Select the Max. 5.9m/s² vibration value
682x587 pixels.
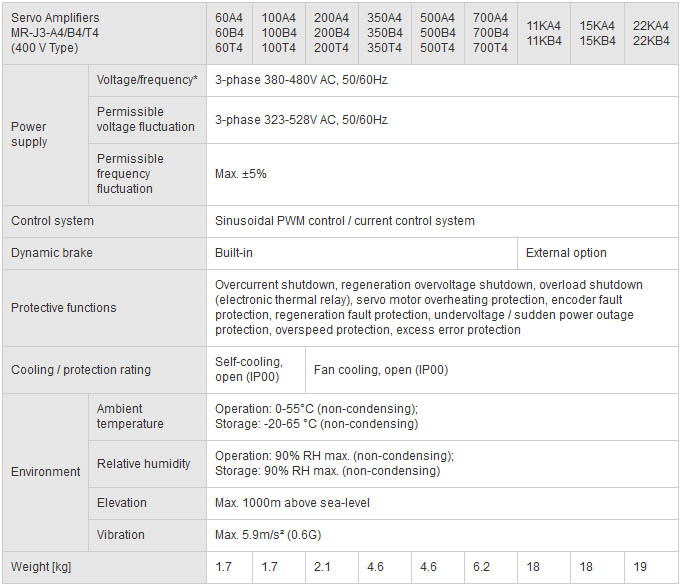[x=282, y=535]
